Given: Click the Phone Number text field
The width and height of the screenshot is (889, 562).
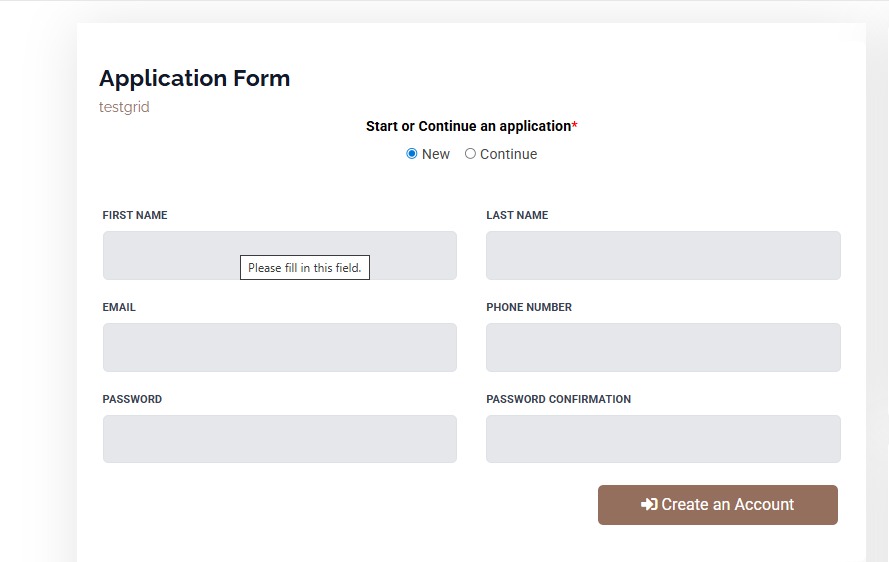Looking at the screenshot, I should pos(663,348).
